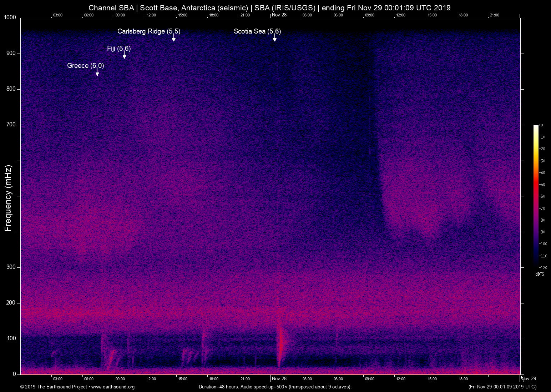Click the Frequency (mHz) axis title

[x=8, y=198]
